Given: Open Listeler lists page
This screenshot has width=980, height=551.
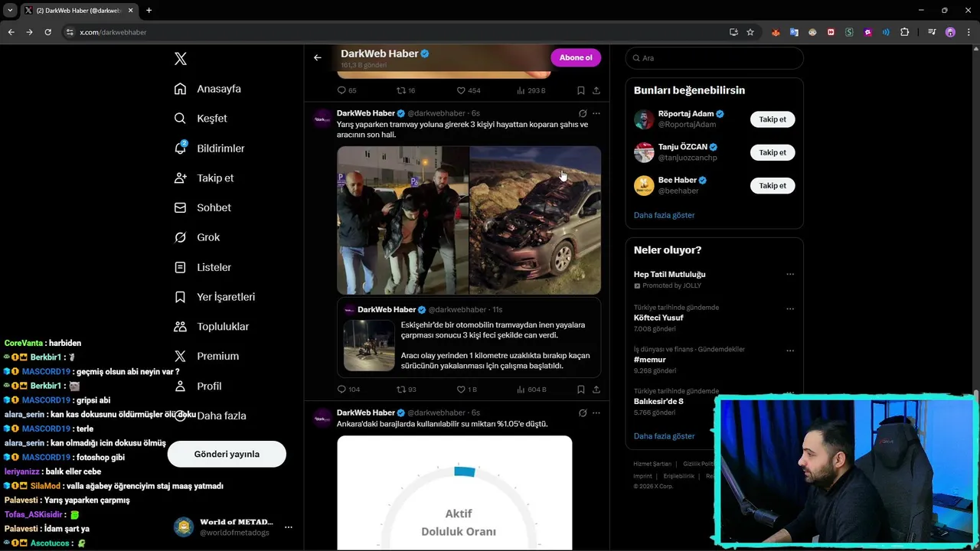Looking at the screenshot, I should pyautogui.click(x=202, y=267).
